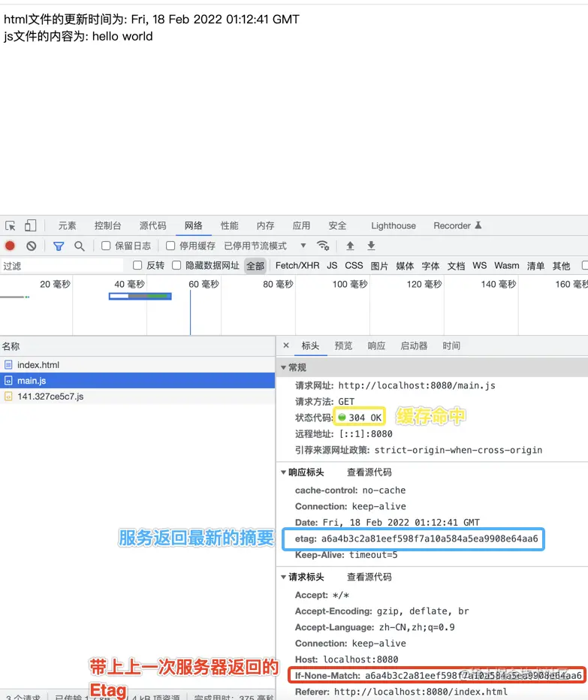Clear the network log icon
The image size is (588, 700).
click(x=32, y=246)
